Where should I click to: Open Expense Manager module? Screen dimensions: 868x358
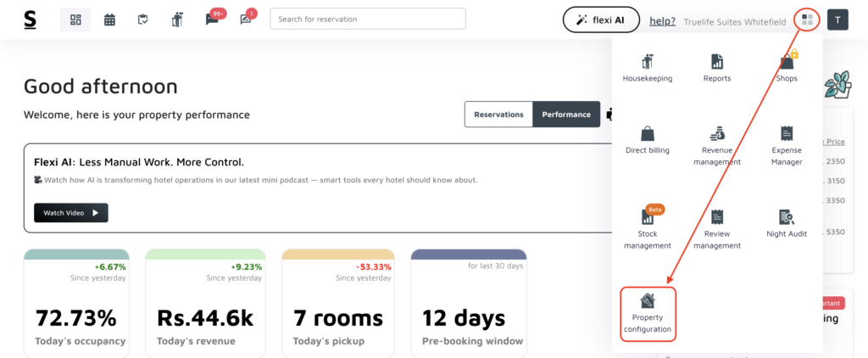click(786, 144)
